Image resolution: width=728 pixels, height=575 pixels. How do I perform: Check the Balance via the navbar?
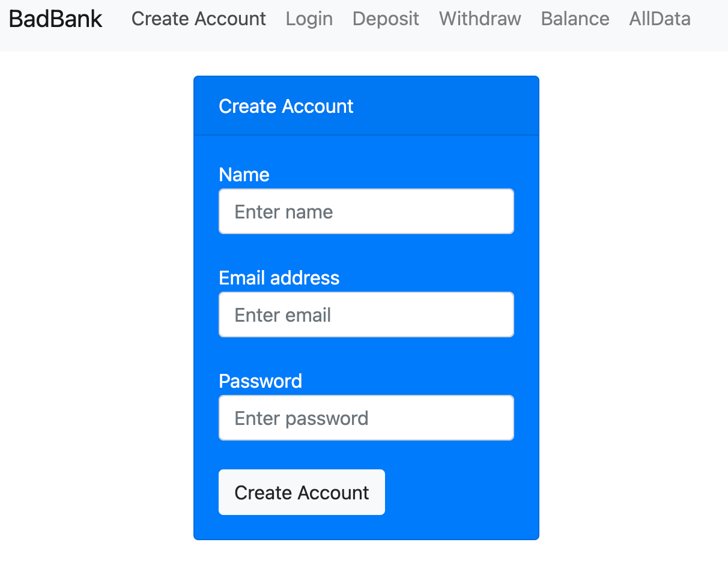(x=574, y=19)
